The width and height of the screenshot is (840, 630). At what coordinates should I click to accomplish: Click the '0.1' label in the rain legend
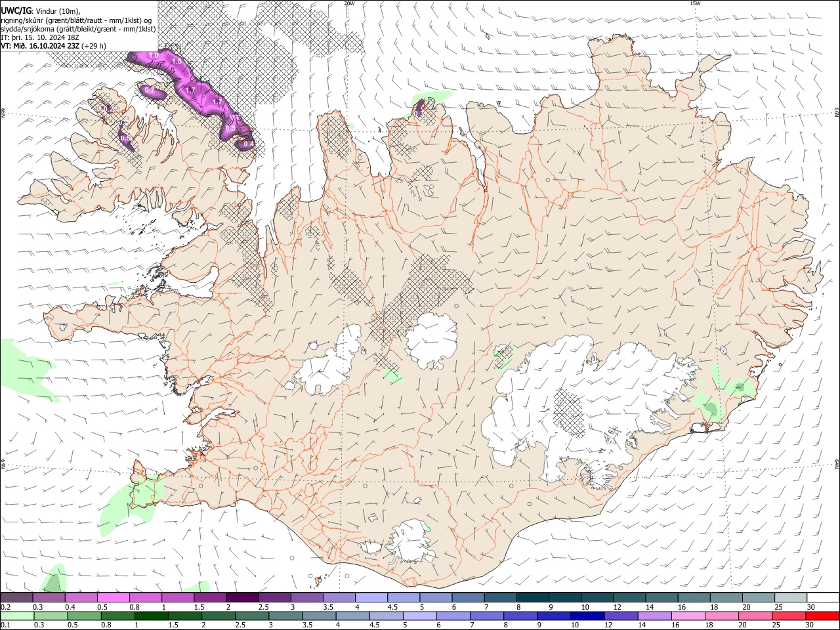pos(5,625)
